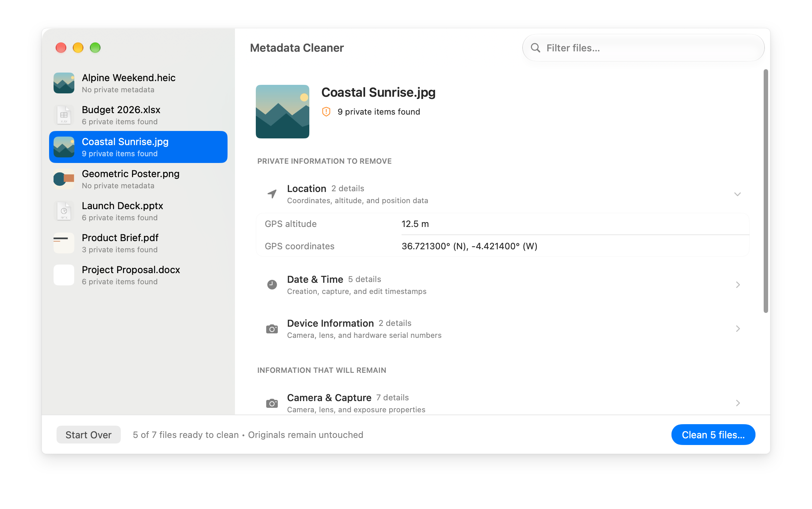The height and width of the screenshot is (509, 812).
Task: Click the Budget 2026.xlsx spreadsheet icon
Action: point(64,115)
